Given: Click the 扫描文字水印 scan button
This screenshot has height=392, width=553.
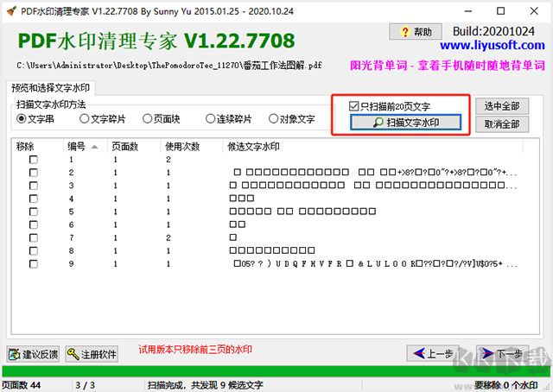Looking at the screenshot, I should tap(405, 123).
